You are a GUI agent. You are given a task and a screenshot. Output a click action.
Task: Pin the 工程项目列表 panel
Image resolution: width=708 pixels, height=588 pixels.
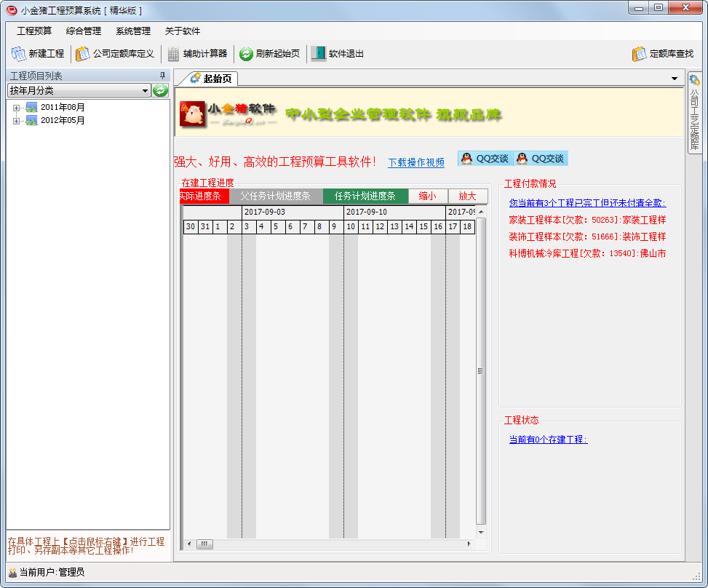(162, 76)
